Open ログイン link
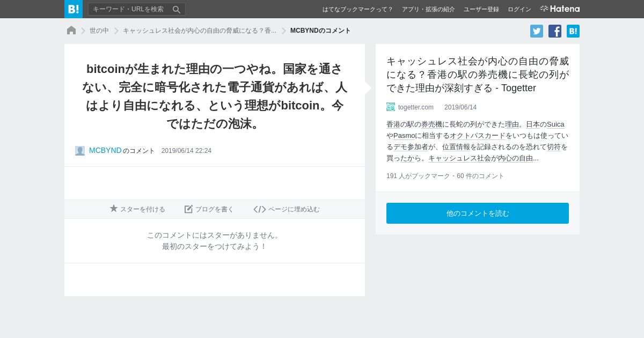This screenshot has height=338, width=644. tap(519, 9)
